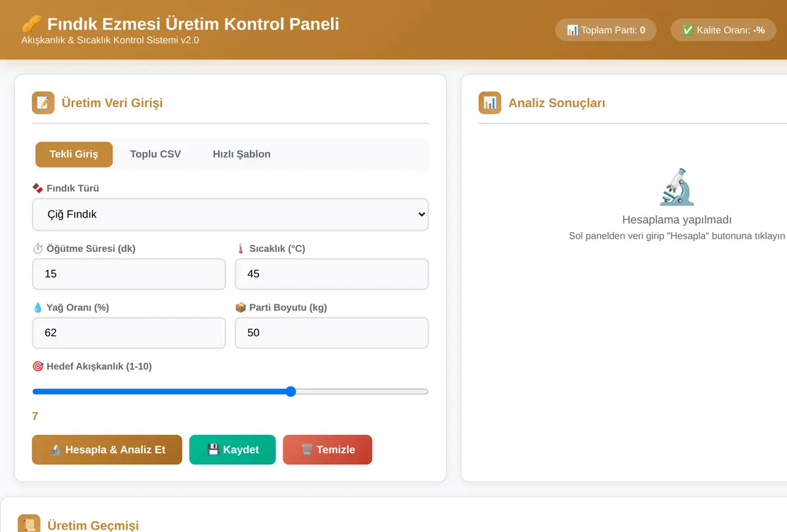
Task: Click the "Fındık Ezmesi Üretim Kontrol Paneli" title
Action: (193, 24)
